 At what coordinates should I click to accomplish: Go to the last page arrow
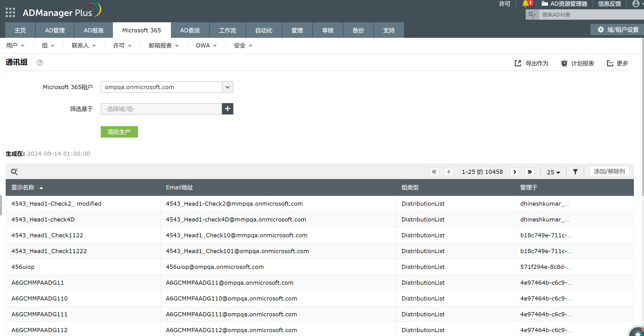[x=530, y=172]
